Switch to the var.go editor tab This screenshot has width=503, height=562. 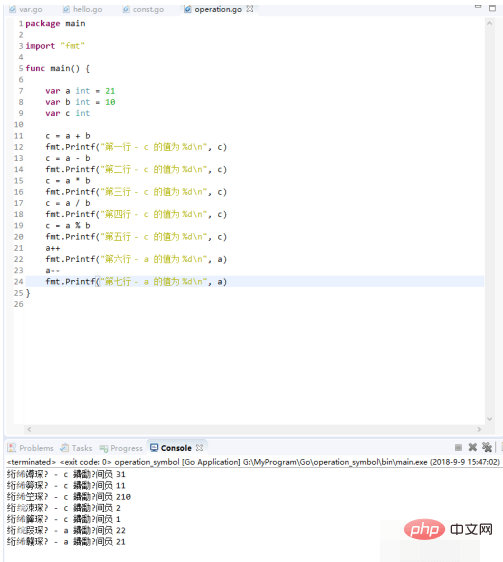point(26,9)
